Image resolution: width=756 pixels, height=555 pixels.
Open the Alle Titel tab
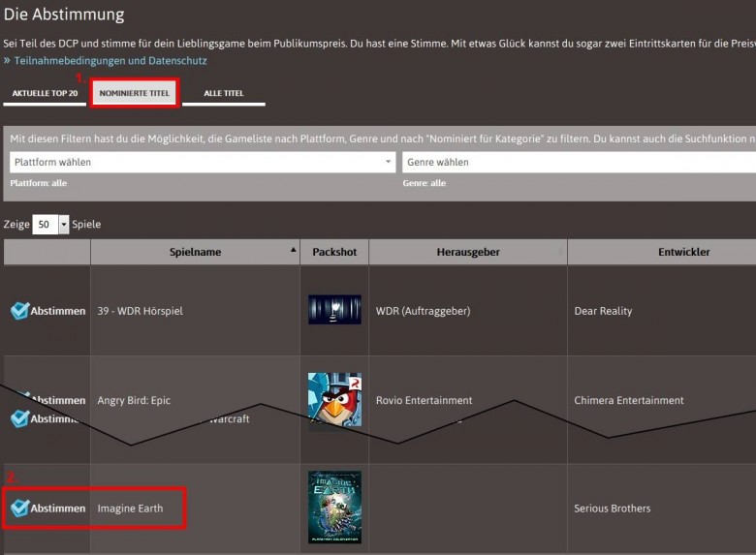pyautogui.click(x=224, y=93)
